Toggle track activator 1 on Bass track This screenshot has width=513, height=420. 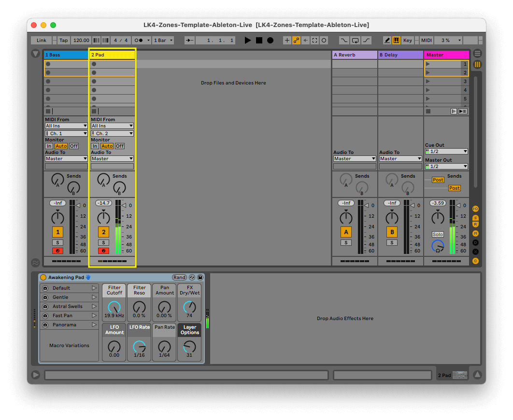[x=57, y=232]
